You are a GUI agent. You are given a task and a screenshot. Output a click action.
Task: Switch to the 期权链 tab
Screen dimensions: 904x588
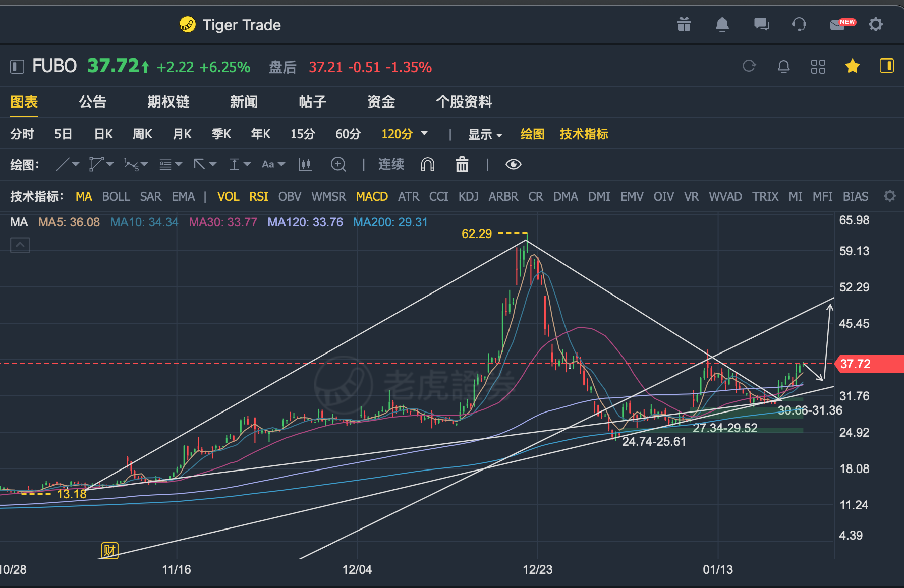pyautogui.click(x=168, y=102)
